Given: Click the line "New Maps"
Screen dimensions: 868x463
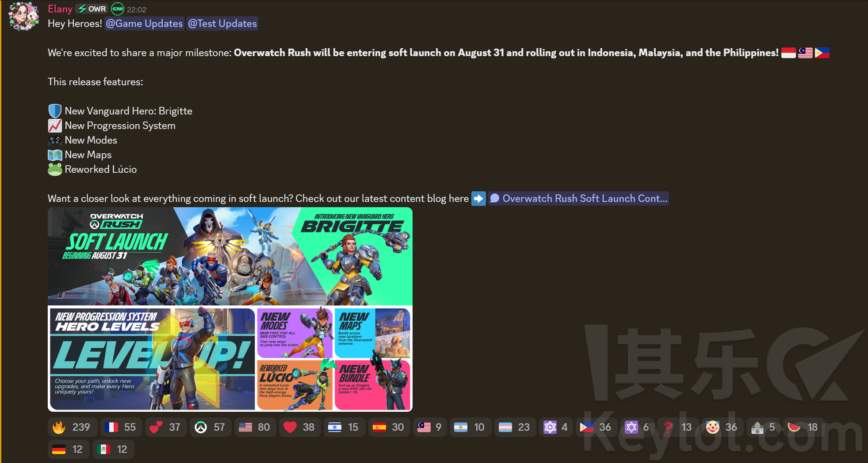Looking at the screenshot, I should coord(88,155).
